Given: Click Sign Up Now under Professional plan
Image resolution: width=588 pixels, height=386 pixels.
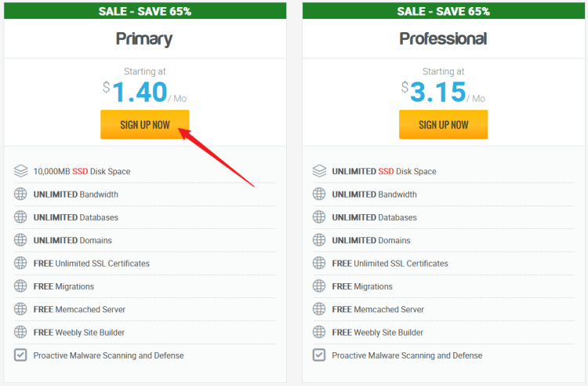Looking at the screenshot, I should click(443, 125).
